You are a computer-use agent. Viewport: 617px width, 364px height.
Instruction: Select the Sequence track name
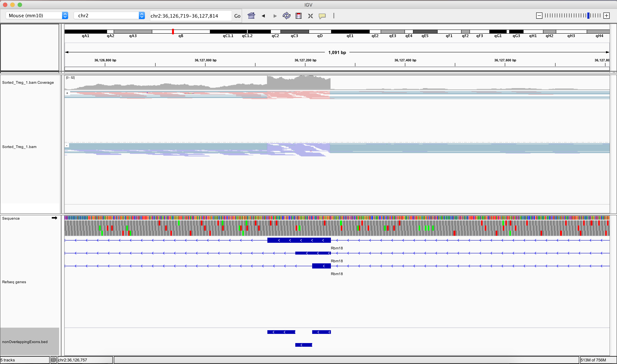11,218
